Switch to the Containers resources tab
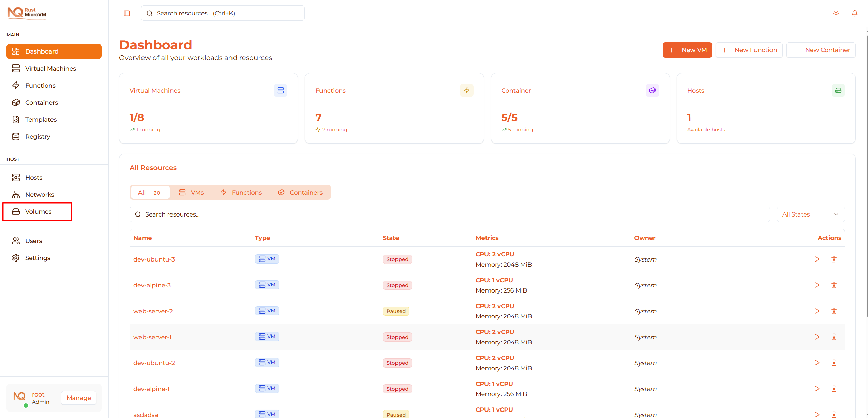868x418 pixels. click(x=301, y=192)
